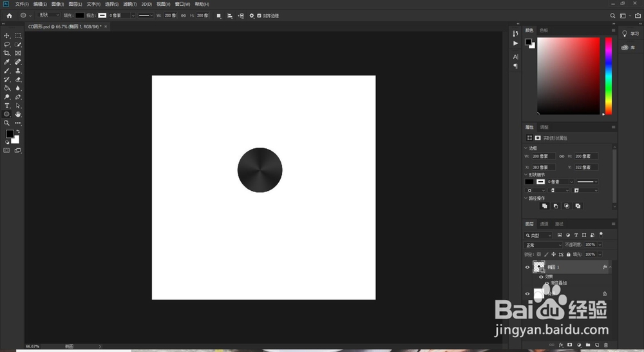Open path operations in options bar
This screenshot has width=644, height=352.
tap(219, 15)
